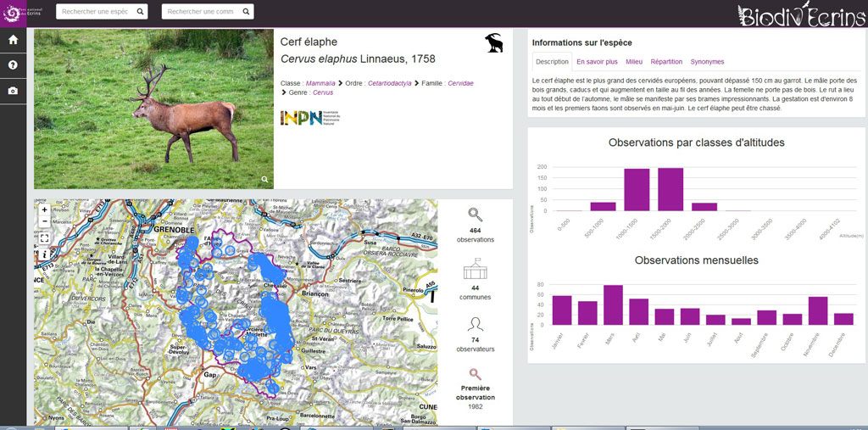Click the '44 communes' text
Image resolution: width=868 pixels, height=430 pixels.
[475, 293]
